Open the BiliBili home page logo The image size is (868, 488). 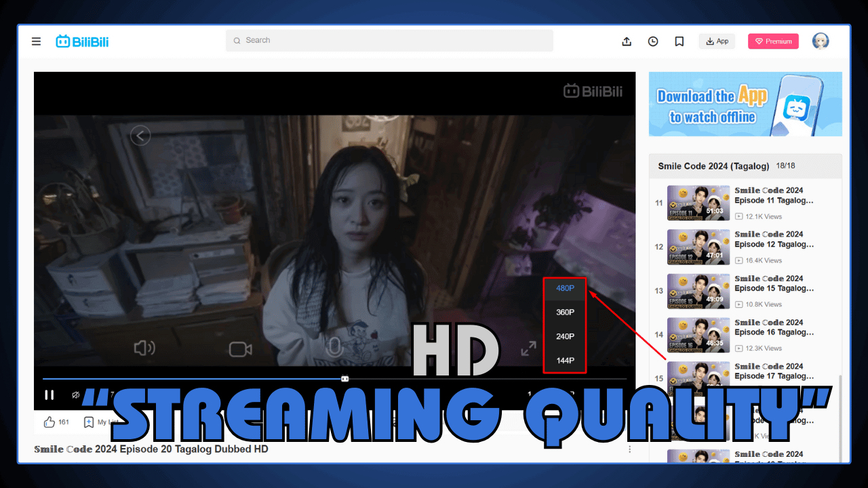(81, 41)
